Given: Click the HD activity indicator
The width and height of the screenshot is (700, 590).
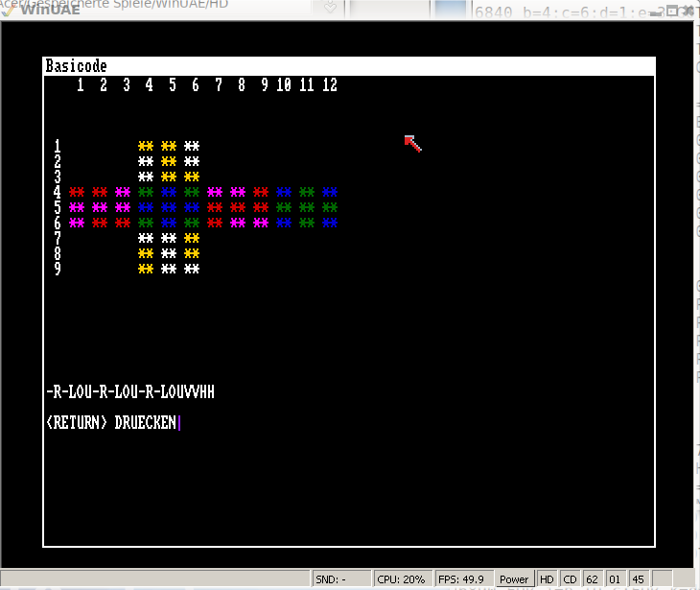Looking at the screenshot, I should tap(546, 579).
